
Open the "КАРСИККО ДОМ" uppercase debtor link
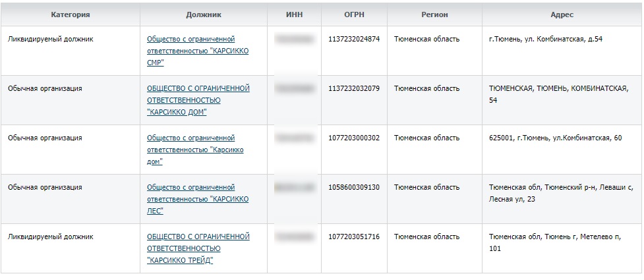[x=198, y=101]
